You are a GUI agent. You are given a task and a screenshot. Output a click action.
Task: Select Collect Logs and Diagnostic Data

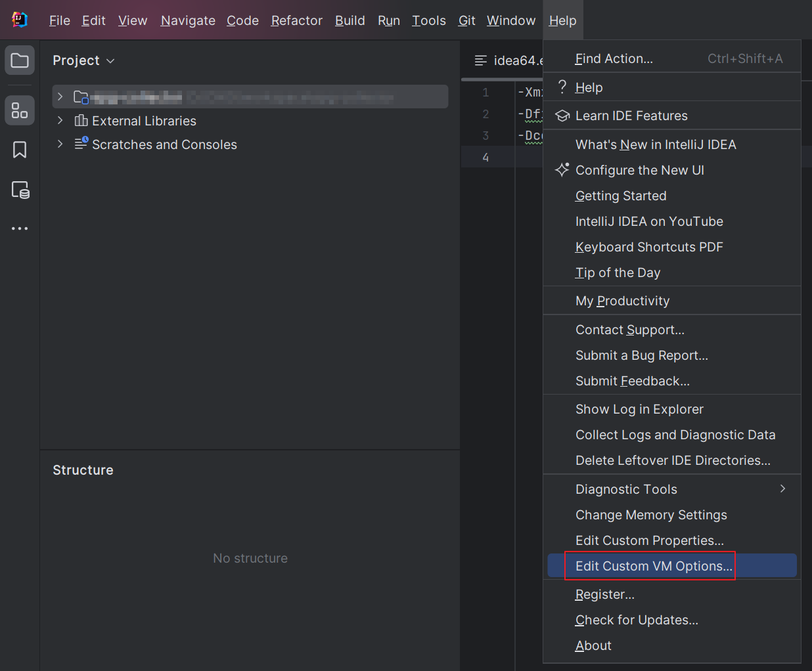pos(672,435)
